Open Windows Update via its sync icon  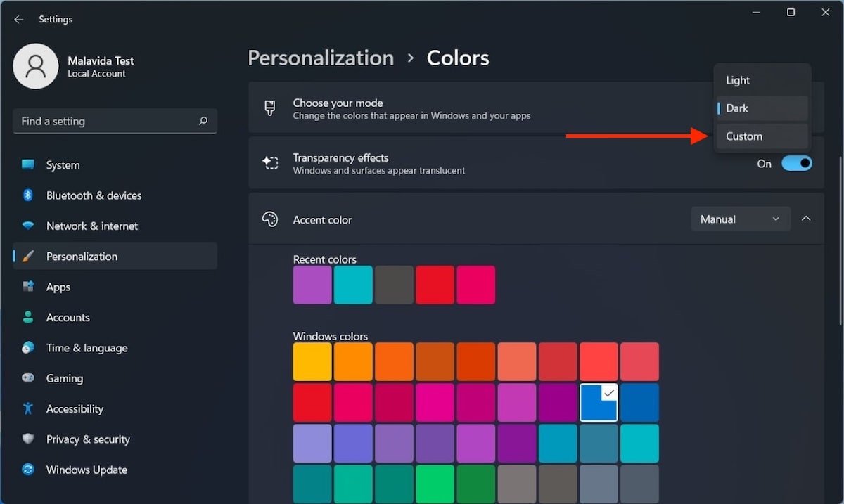[x=28, y=470]
